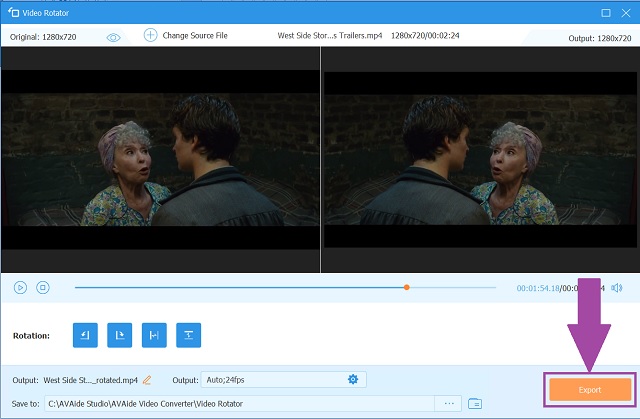Open the output folder icon
The image size is (640, 419).
(475, 403)
